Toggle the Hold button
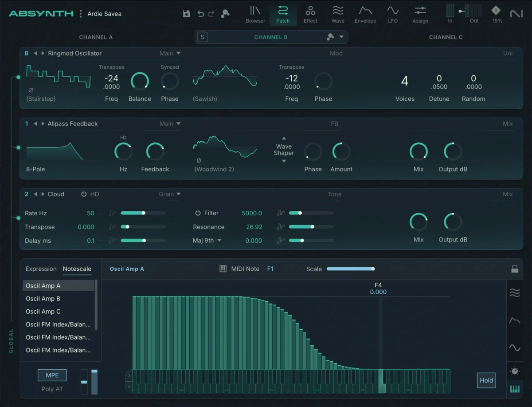Viewport: 532px width, 407px height. click(x=486, y=380)
